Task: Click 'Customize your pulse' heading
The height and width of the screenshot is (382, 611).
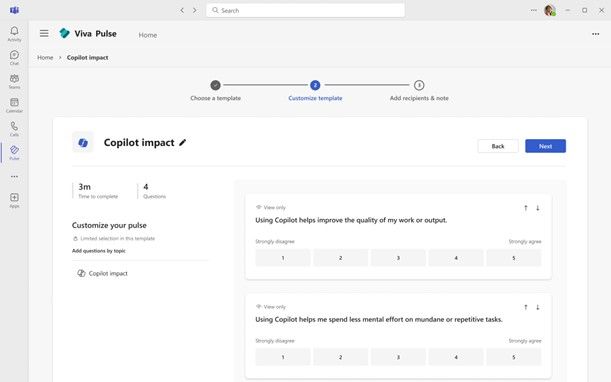Action: (x=109, y=225)
